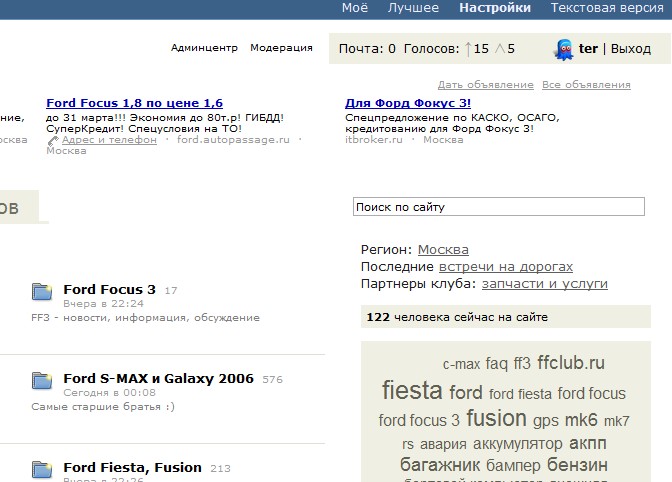Viewport: 672px width, 482px height.
Task: Open запчасти и услуги partners link
Action: click(545, 284)
